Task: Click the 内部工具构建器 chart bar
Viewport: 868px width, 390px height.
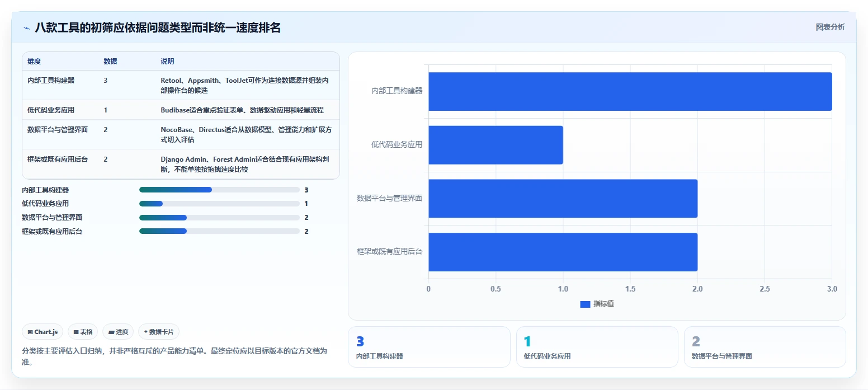Action: [x=630, y=91]
